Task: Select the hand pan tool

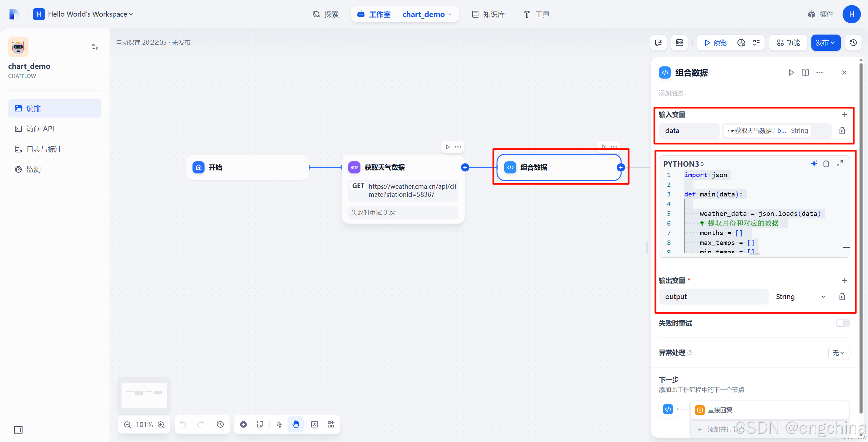Action: click(x=296, y=424)
